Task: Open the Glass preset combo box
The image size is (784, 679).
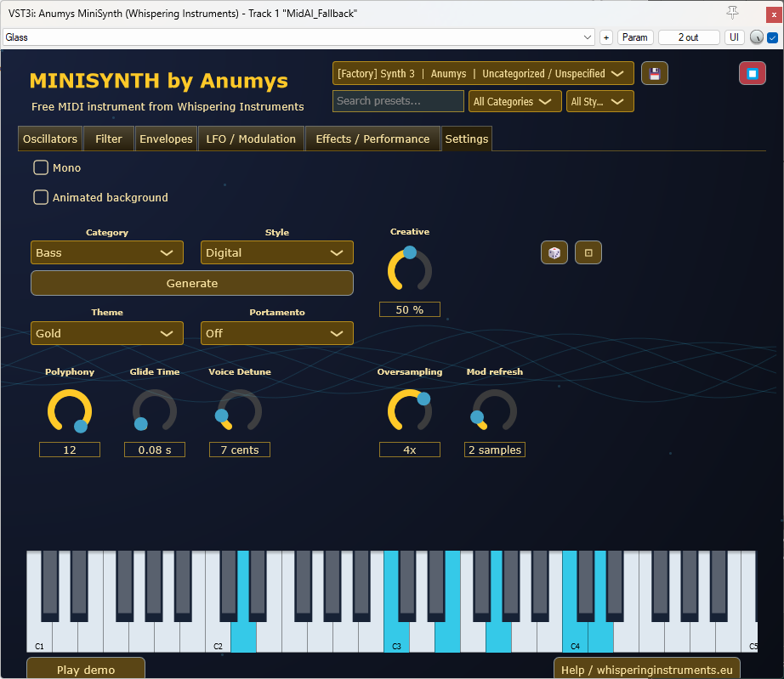Action: click(x=298, y=37)
